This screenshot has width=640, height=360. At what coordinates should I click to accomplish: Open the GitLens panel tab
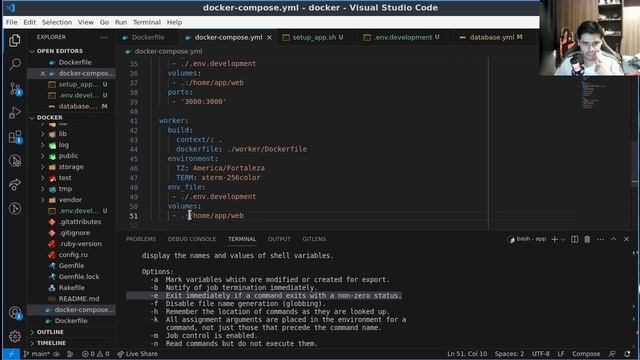pyautogui.click(x=314, y=239)
